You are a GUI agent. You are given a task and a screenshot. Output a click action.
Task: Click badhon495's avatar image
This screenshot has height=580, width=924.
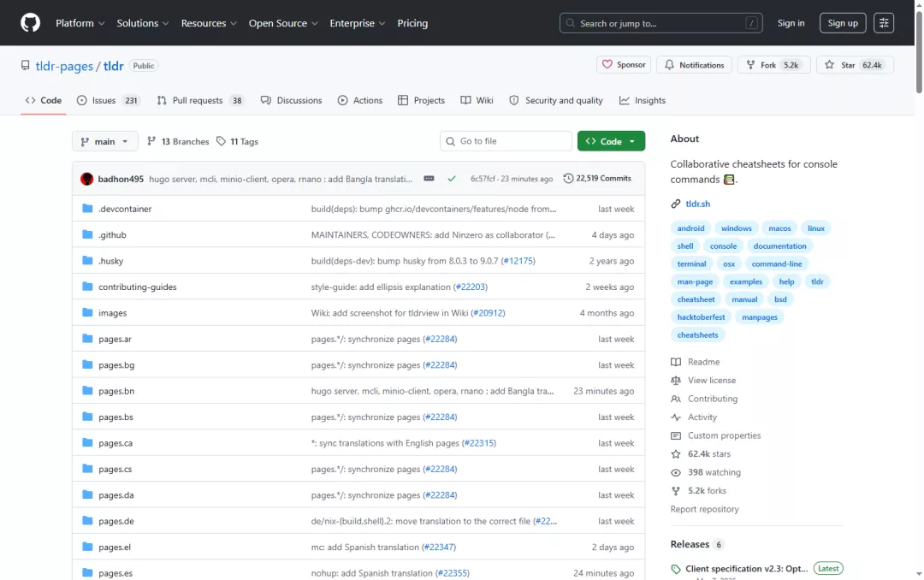(86, 179)
